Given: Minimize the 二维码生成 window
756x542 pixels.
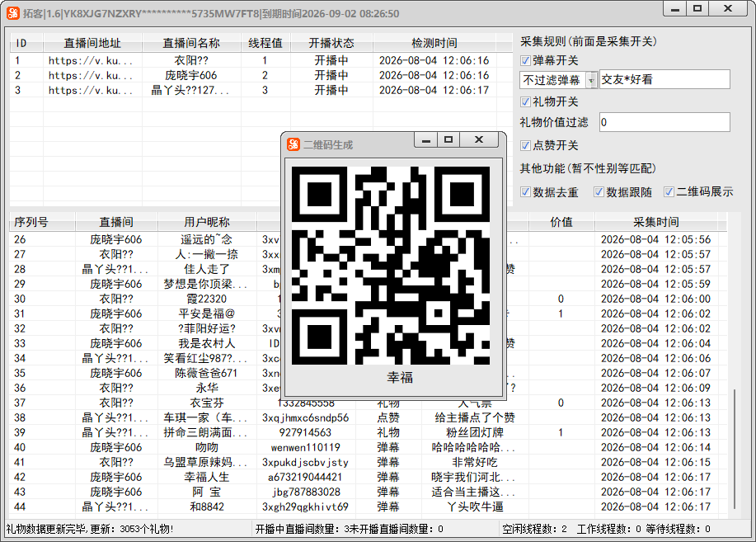Looking at the screenshot, I should point(426,140).
